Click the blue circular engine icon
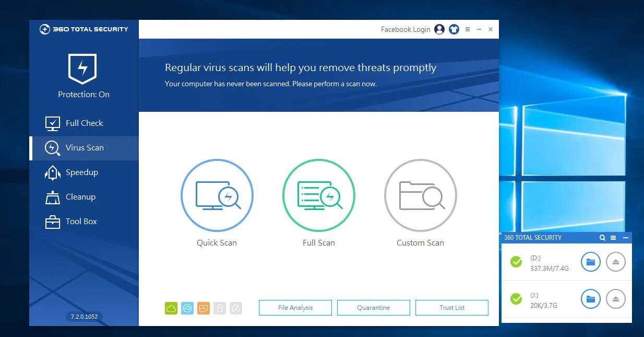This screenshot has height=337, width=644. [x=187, y=308]
